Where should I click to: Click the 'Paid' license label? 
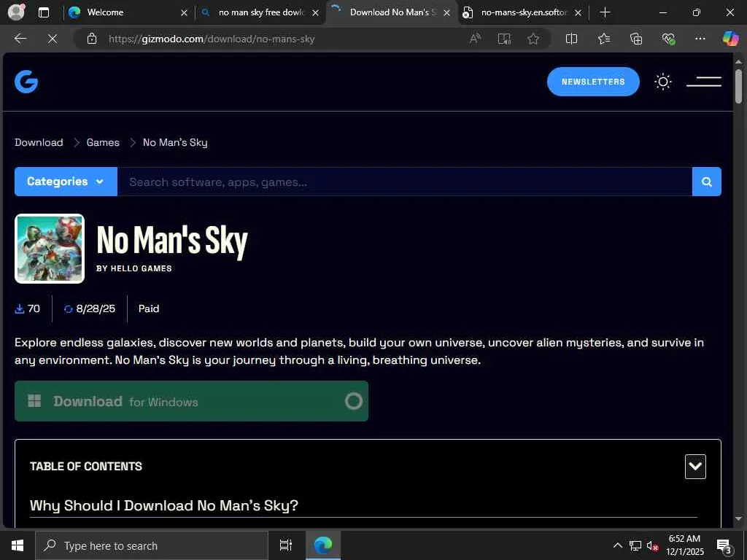[x=149, y=308]
